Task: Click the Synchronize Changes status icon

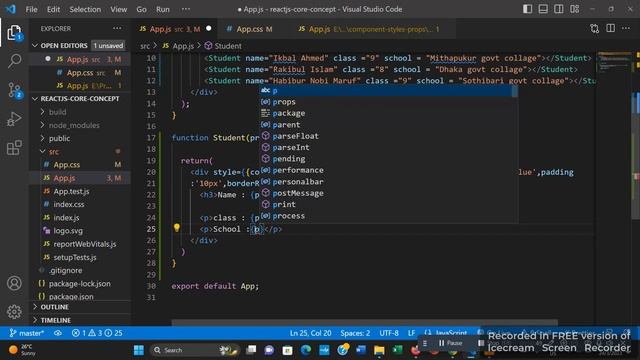Action: tap(58, 333)
